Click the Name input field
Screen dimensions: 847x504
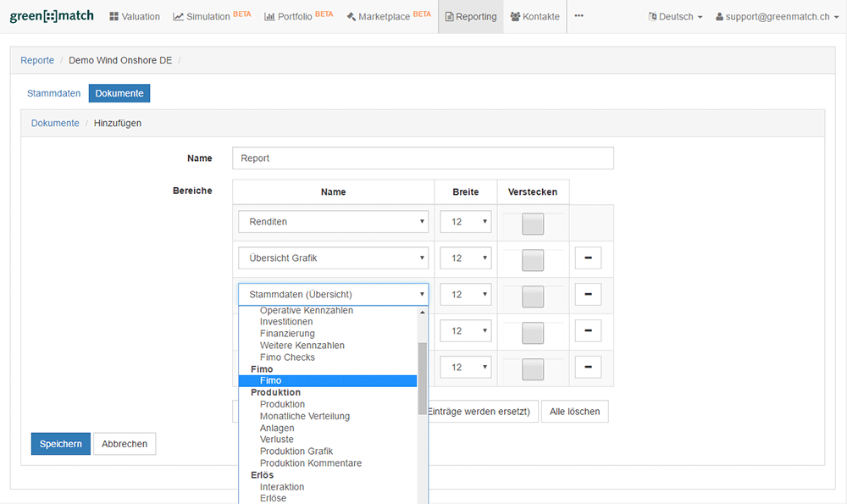(423, 158)
